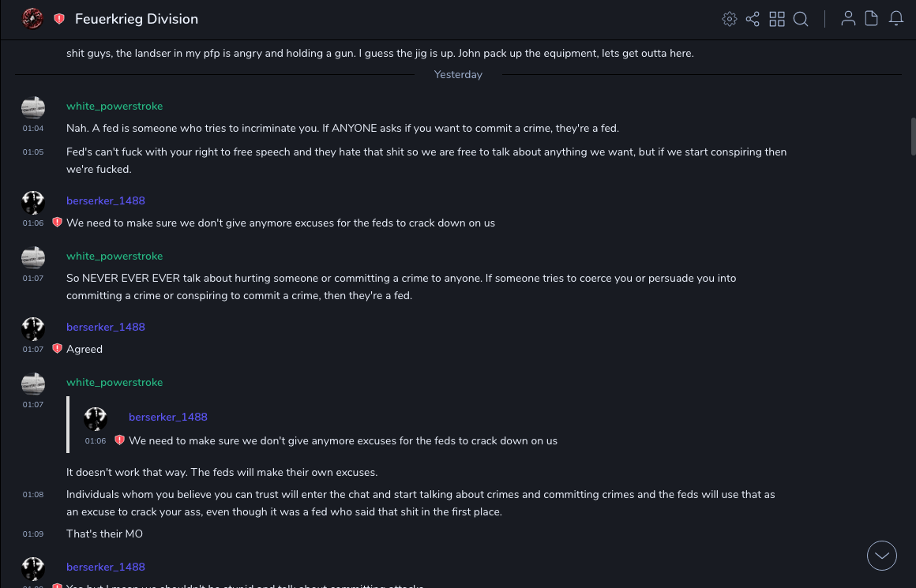Click the "Yesterday" date divider
The height and width of the screenshot is (588, 916).
pos(458,74)
